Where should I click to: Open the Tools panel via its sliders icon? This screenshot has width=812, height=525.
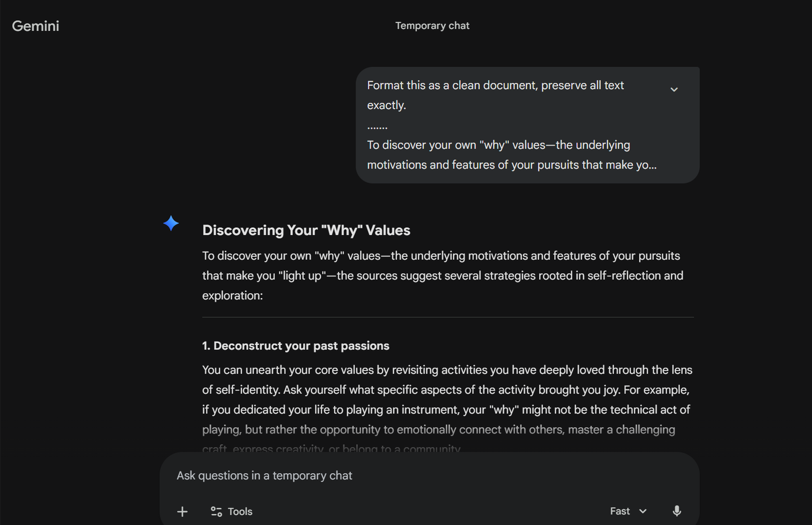click(216, 511)
